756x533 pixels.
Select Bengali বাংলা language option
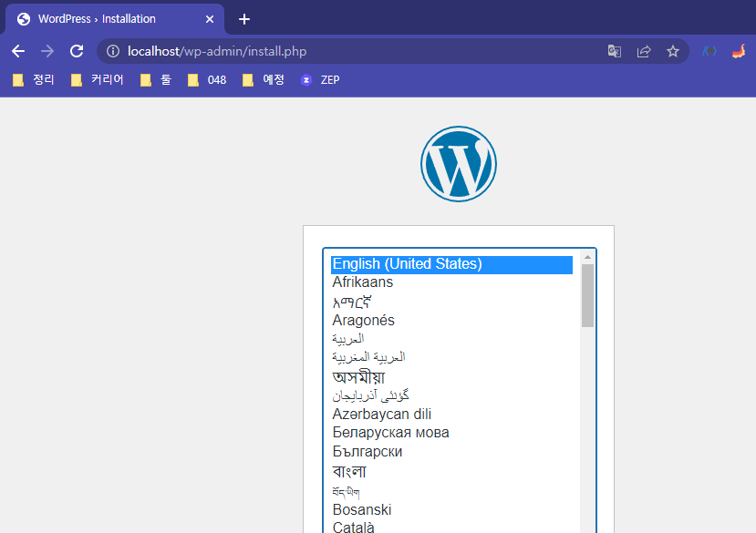(451, 471)
